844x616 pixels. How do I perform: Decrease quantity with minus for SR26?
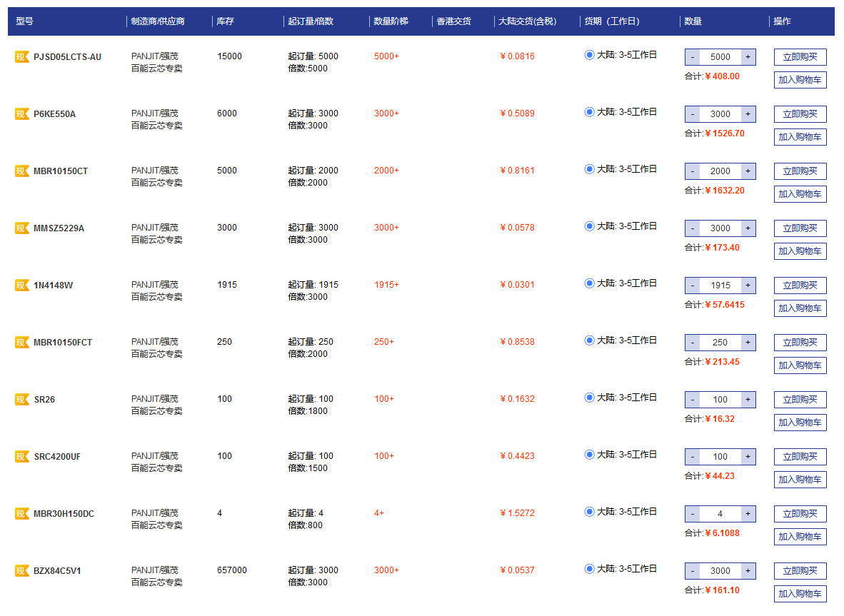[693, 399]
